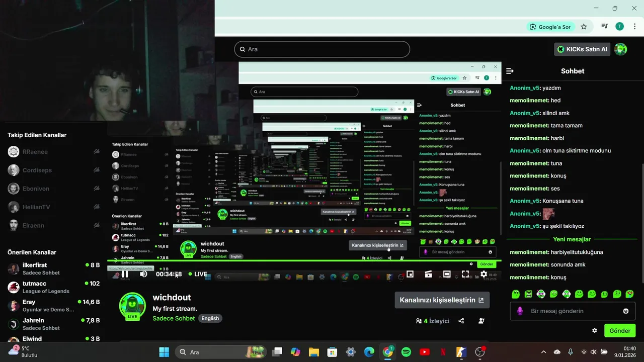This screenshot has width=644, height=362.
Task: Insert the heart-eyes green emote
Action: pyautogui.click(x=629, y=294)
